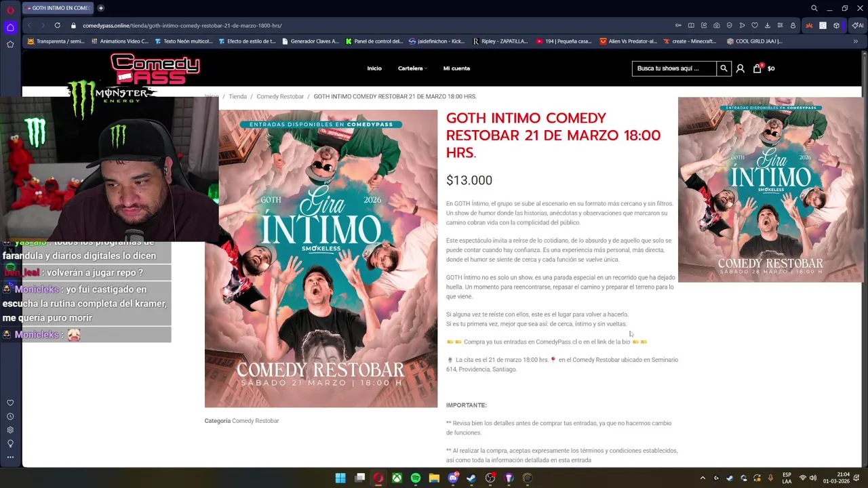Viewport: 868px width, 488px height.
Task: Open the shopping cart bag icon
Action: coord(757,68)
